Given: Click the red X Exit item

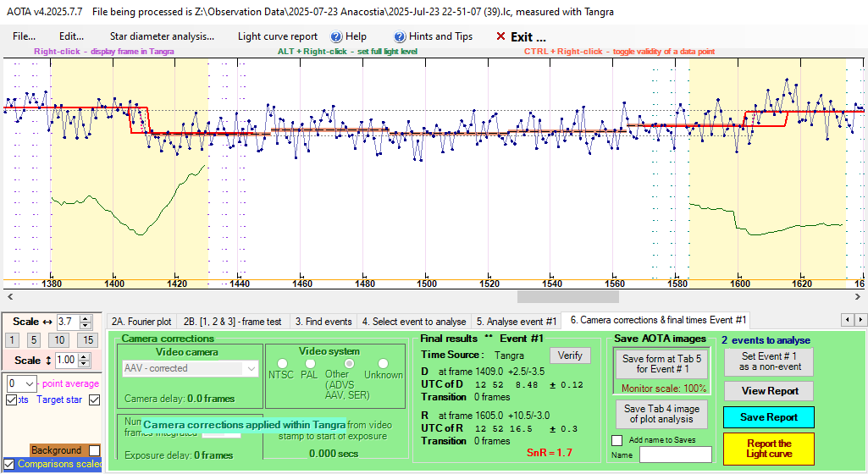Looking at the screenshot, I should (x=521, y=37).
